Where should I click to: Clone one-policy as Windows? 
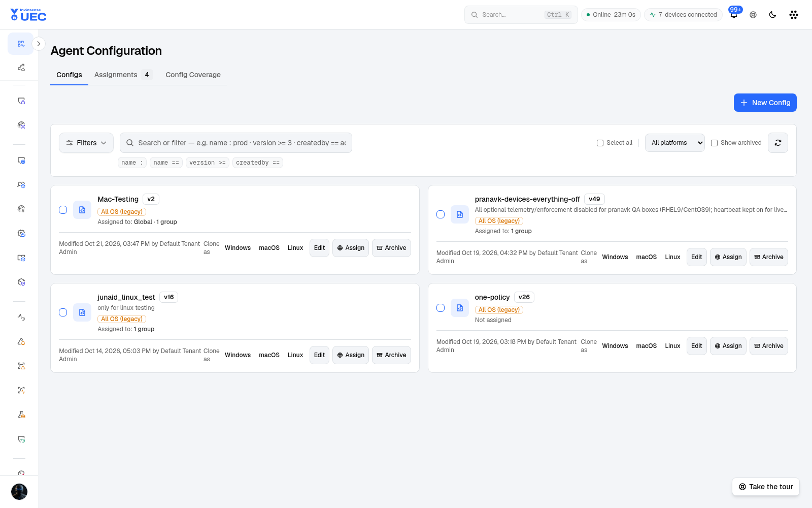click(x=615, y=346)
